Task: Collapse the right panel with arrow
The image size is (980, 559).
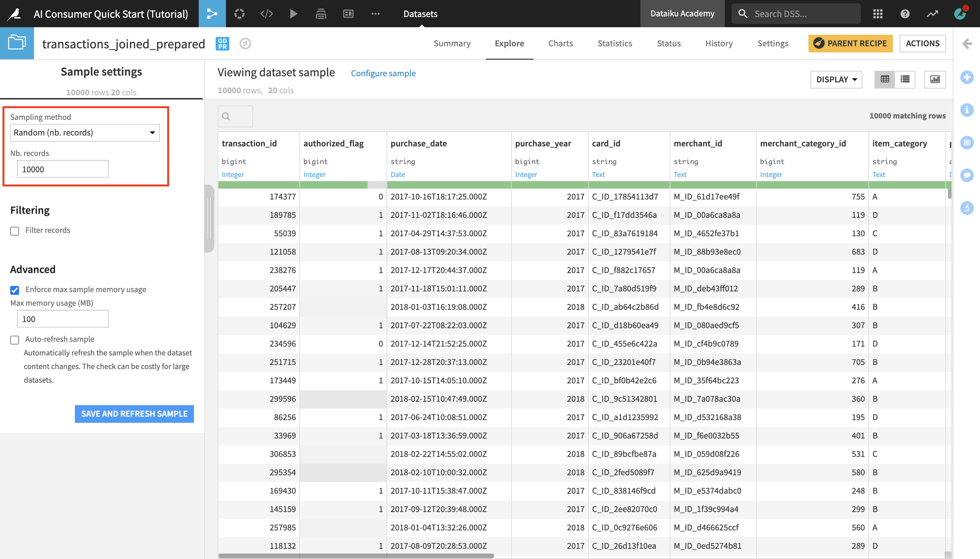Action: pos(967,43)
